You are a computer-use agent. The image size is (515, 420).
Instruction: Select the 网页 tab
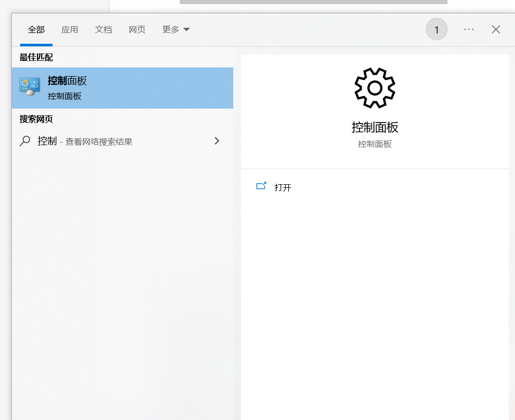(137, 29)
